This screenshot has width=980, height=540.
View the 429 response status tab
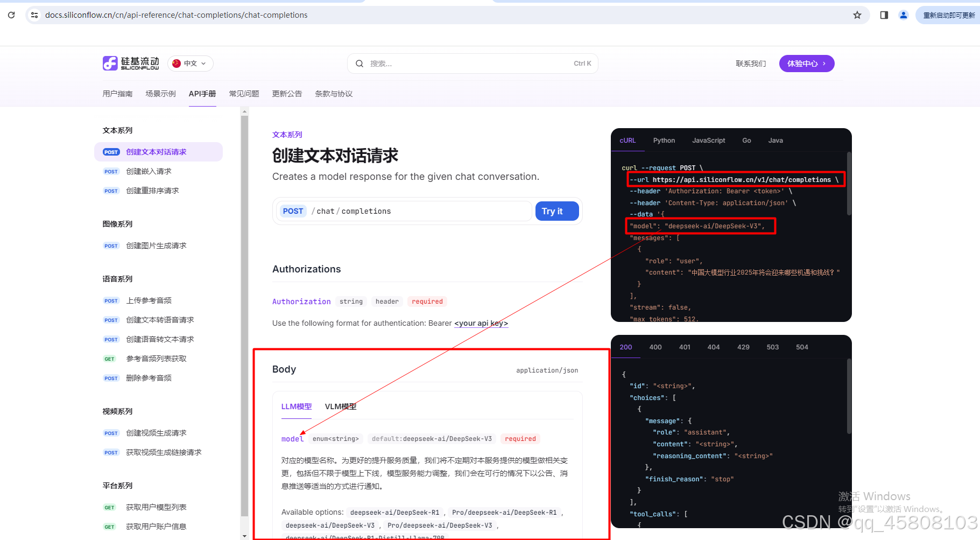tap(743, 347)
